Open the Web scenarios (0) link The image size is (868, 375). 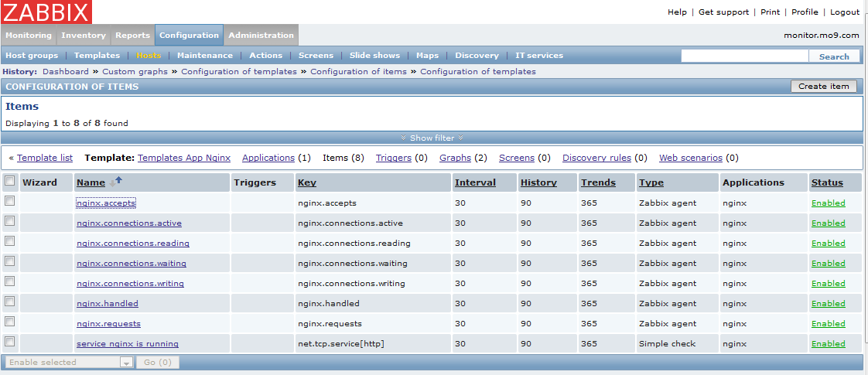tap(691, 158)
